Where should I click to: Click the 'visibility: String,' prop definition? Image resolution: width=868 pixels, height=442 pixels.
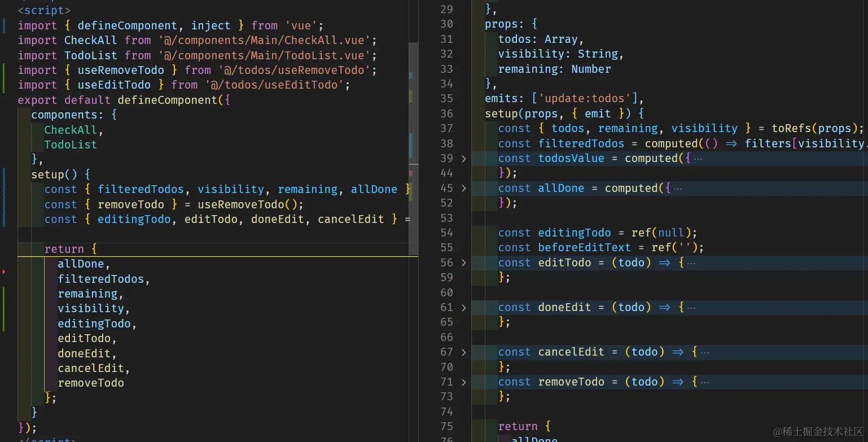562,54
